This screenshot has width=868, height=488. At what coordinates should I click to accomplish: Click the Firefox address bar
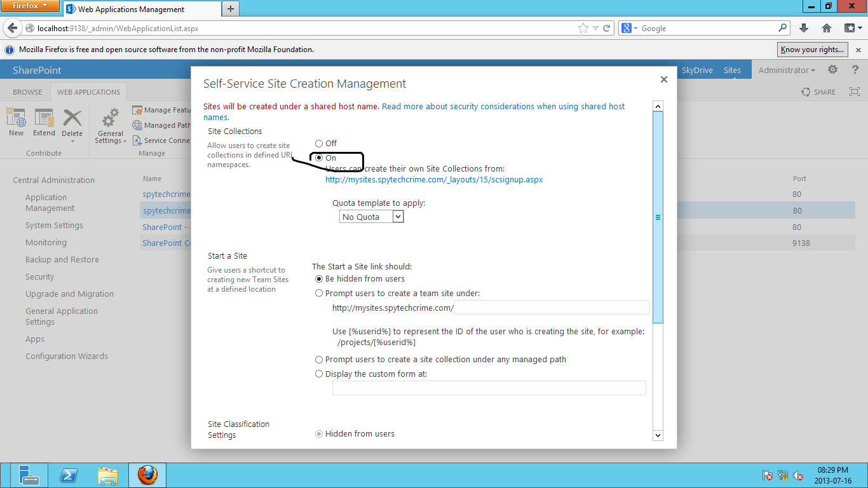(305, 28)
